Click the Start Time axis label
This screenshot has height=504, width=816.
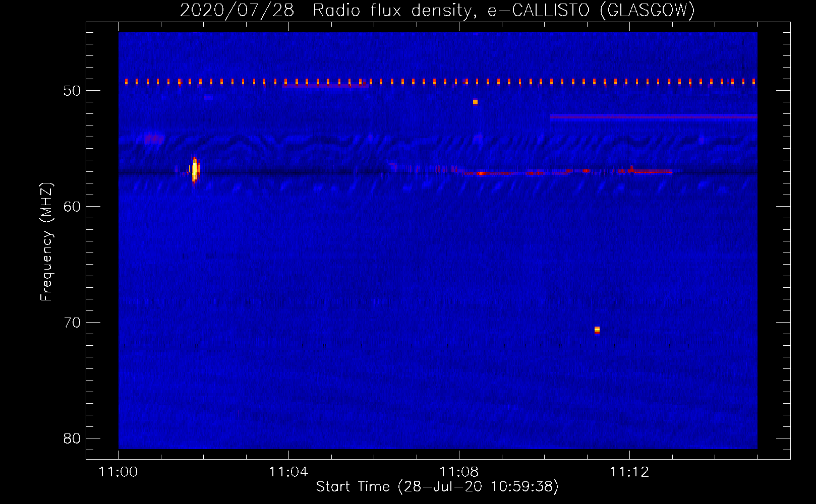pyautogui.click(x=437, y=487)
